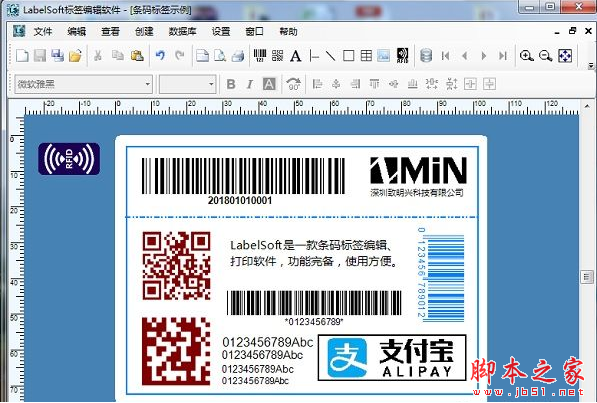This screenshot has width=597, height=403.
Task: Zoom in on the label
Action: point(527,56)
